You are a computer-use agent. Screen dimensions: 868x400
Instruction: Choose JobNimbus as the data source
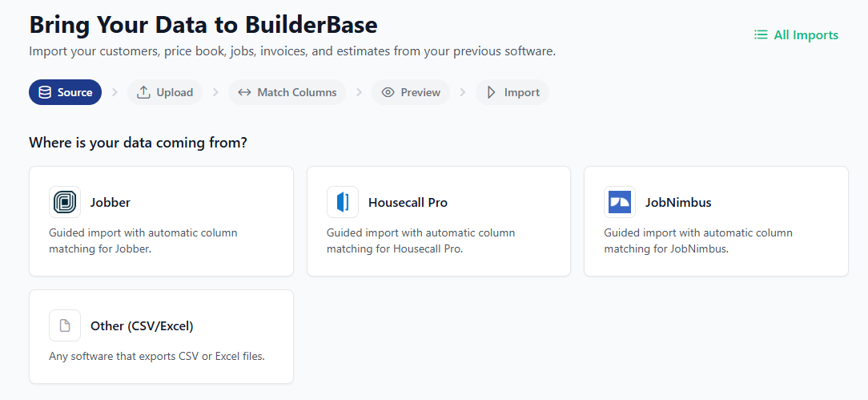[717, 221]
